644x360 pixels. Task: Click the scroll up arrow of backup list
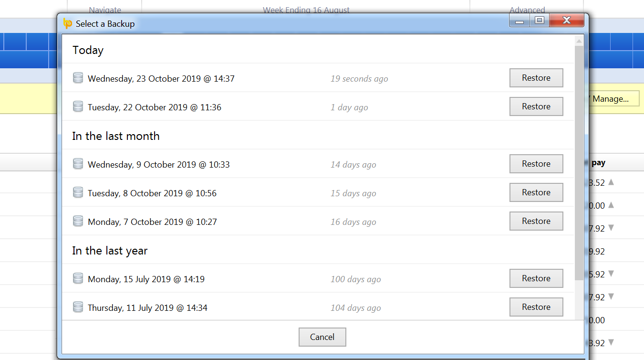(579, 40)
